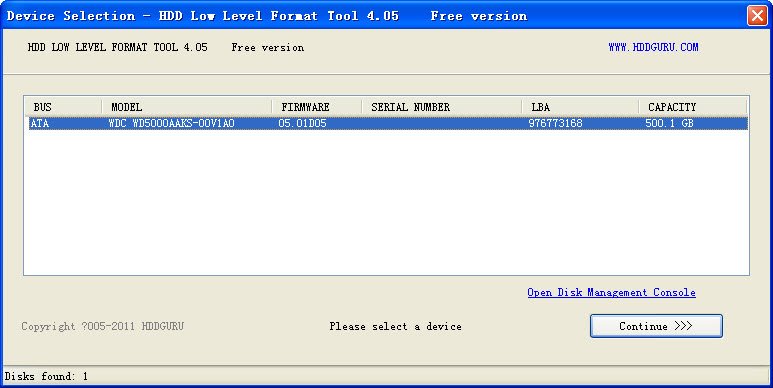Viewport: 773px width, 388px height.
Task: Click the 05.01D05 firmware value
Action: pos(302,123)
